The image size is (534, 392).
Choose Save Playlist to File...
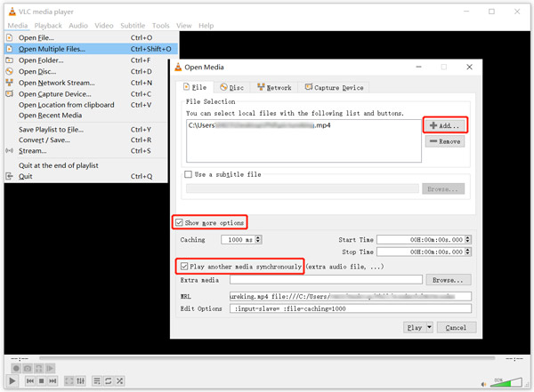86,130
